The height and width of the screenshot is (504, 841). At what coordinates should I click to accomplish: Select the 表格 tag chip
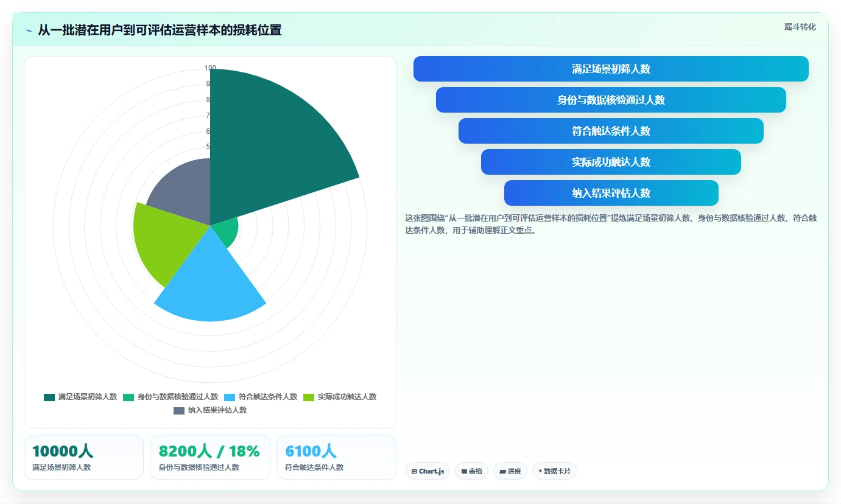(x=471, y=471)
